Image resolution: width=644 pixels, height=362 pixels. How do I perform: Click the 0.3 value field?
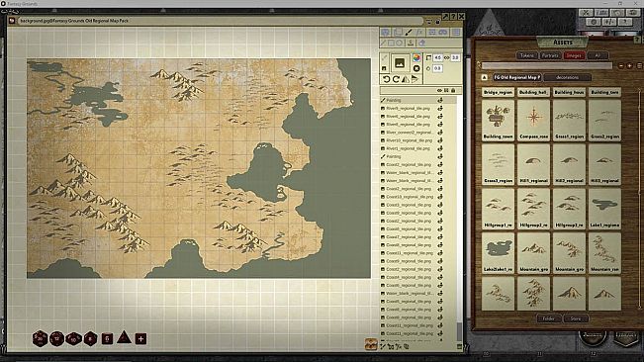coord(438,68)
